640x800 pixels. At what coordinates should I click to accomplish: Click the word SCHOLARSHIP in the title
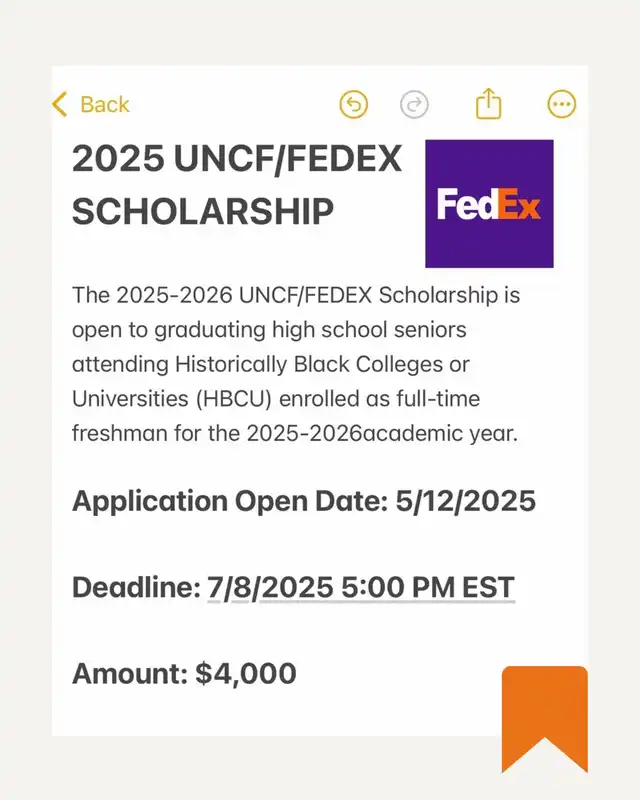pos(203,211)
